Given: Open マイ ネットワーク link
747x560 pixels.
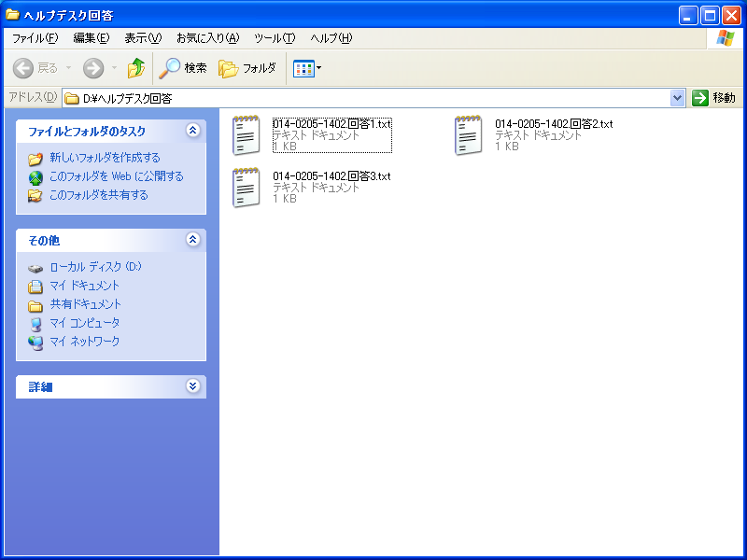Looking at the screenshot, I should click(x=85, y=341).
